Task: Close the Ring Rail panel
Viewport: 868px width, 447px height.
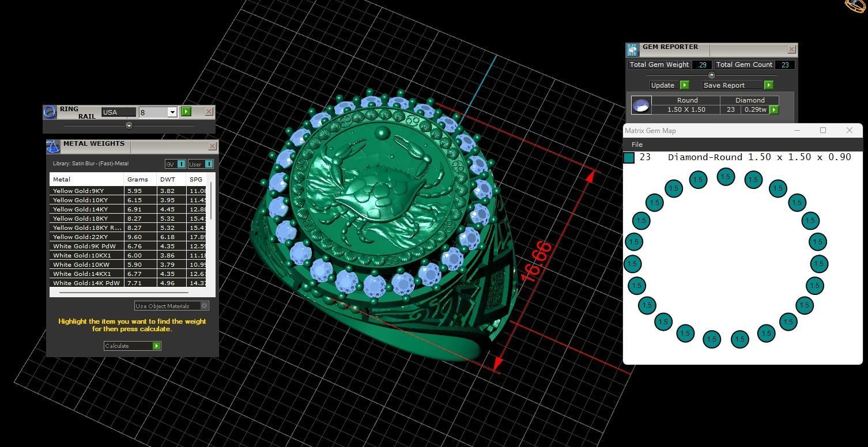Action: coord(209,112)
